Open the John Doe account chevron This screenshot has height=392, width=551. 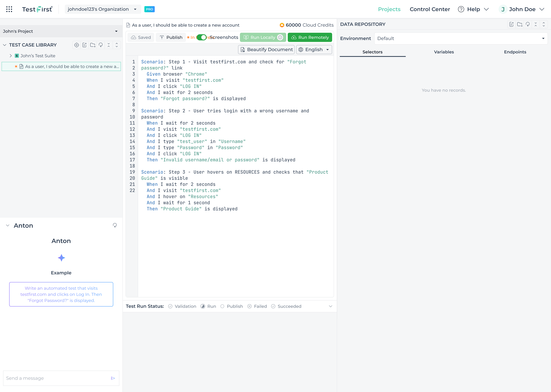542,9
